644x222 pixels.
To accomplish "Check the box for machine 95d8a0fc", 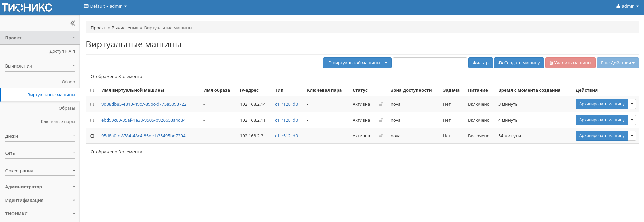I will point(92,136).
